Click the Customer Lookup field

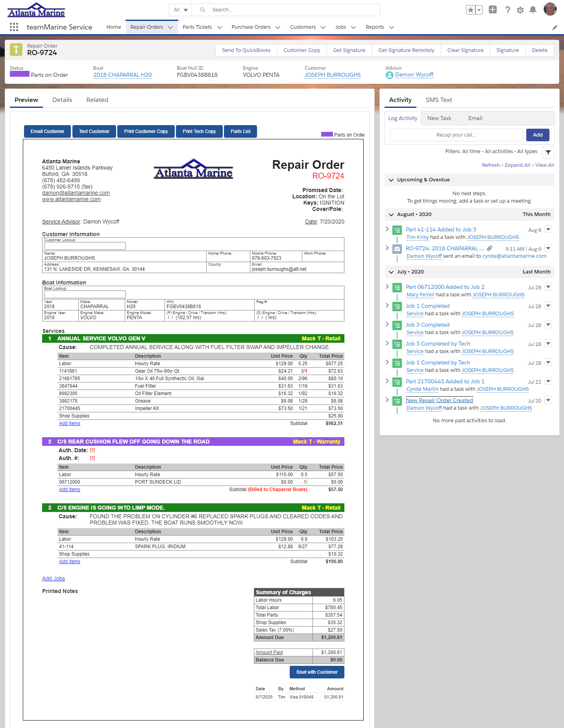85,246
